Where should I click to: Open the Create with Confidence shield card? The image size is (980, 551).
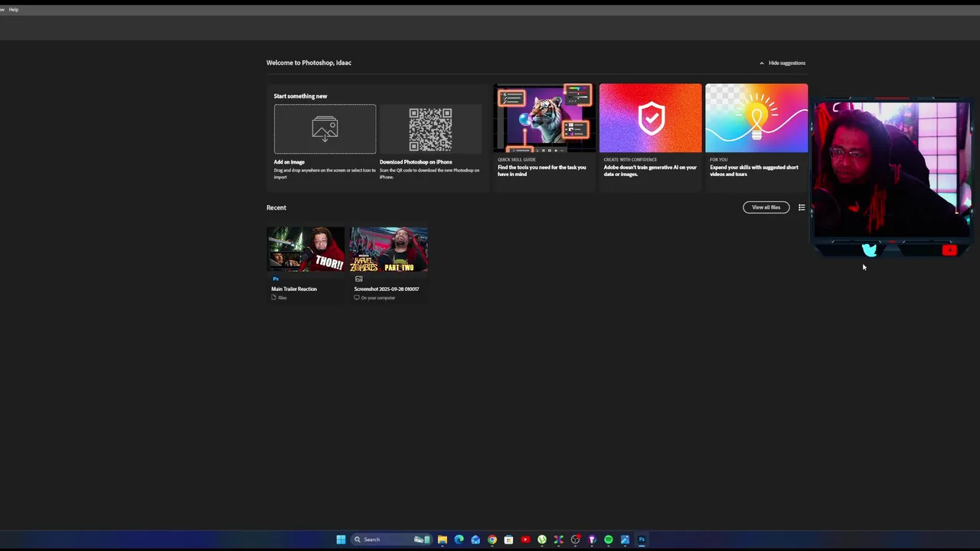(650, 118)
